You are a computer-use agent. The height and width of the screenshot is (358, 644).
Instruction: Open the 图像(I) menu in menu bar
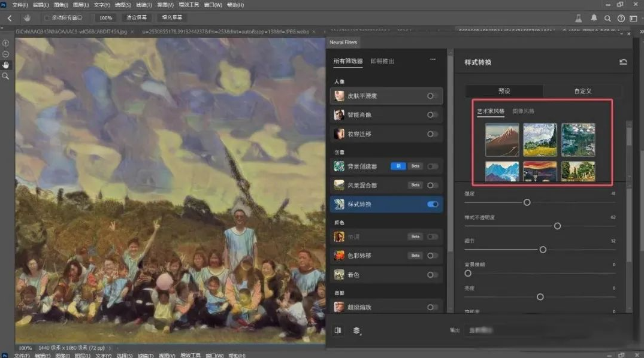[61, 5]
